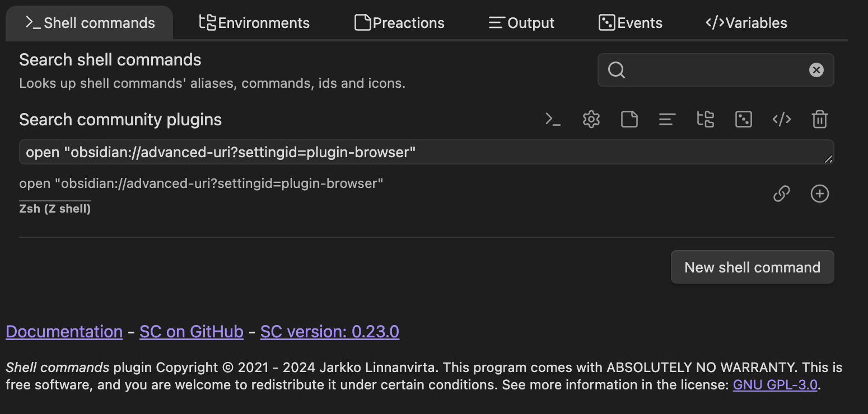Click into the open obsidian:// command text field
The height and width of the screenshot is (414, 868).
point(427,152)
